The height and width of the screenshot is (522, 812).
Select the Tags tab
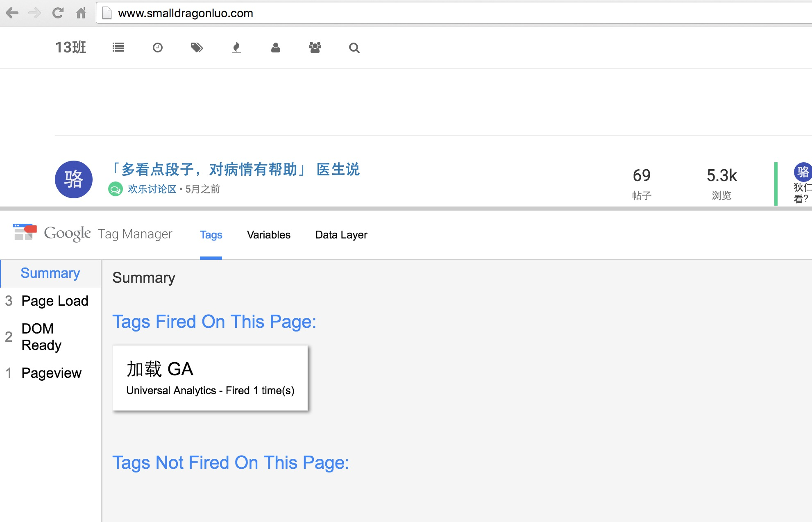[211, 235]
